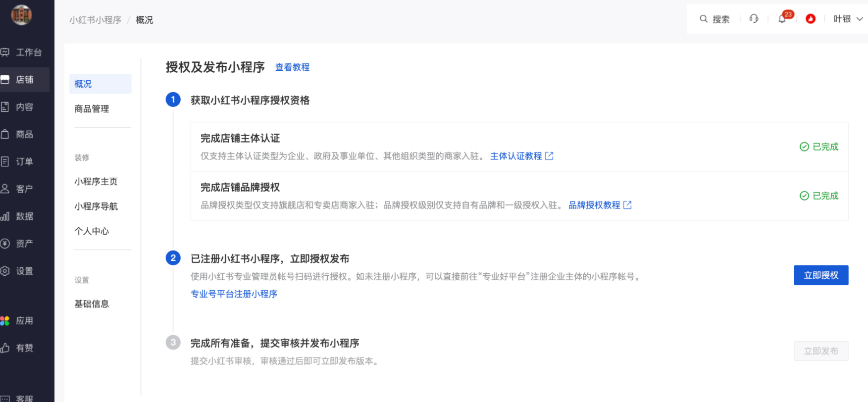Click the search magnifier icon
This screenshot has height=402, width=868.
pyautogui.click(x=704, y=19)
